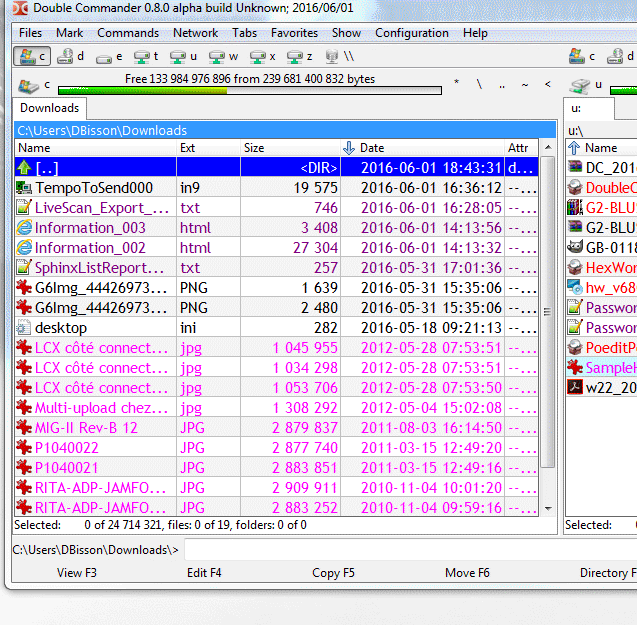Sort left panel by Name column

coord(95,148)
